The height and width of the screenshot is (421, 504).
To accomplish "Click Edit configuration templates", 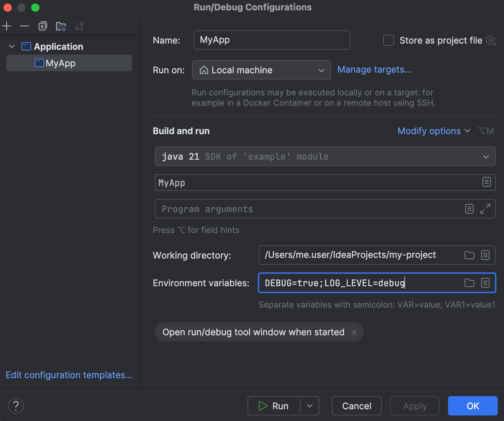I will tap(69, 375).
